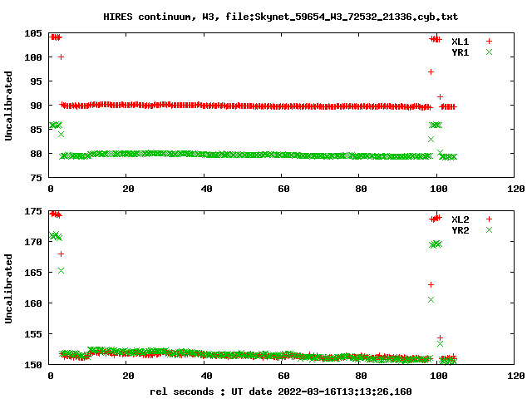Select the XL2 legend label
The width and height of the screenshot is (532, 399).
(x=461, y=219)
